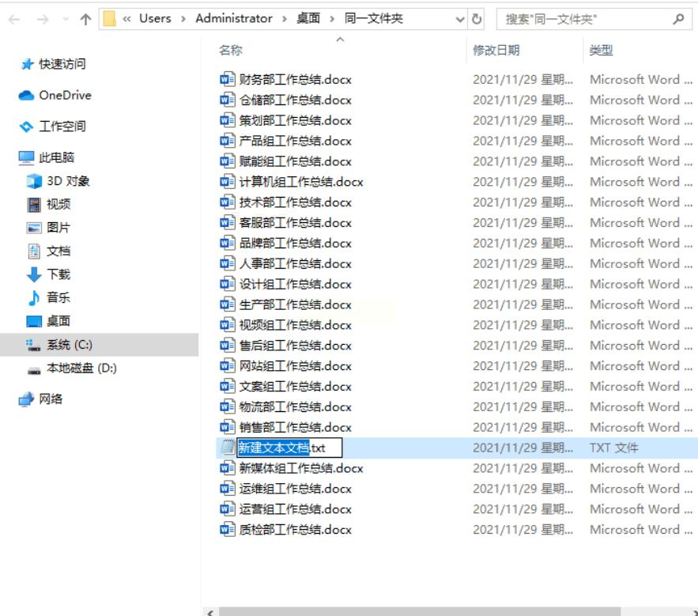Click the 快速访问 star icon

point(27,64)
